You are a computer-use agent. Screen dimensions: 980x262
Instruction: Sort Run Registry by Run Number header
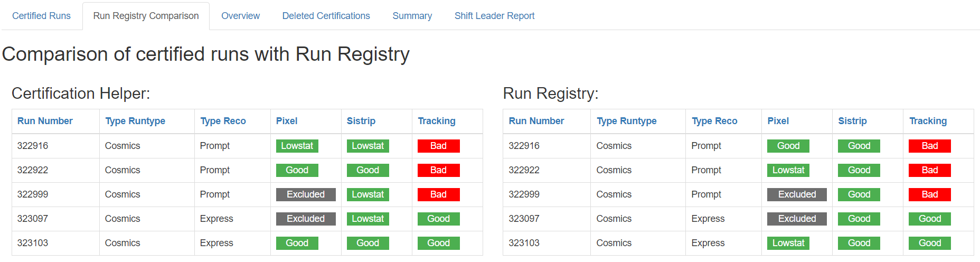click(x=536, y=121)
